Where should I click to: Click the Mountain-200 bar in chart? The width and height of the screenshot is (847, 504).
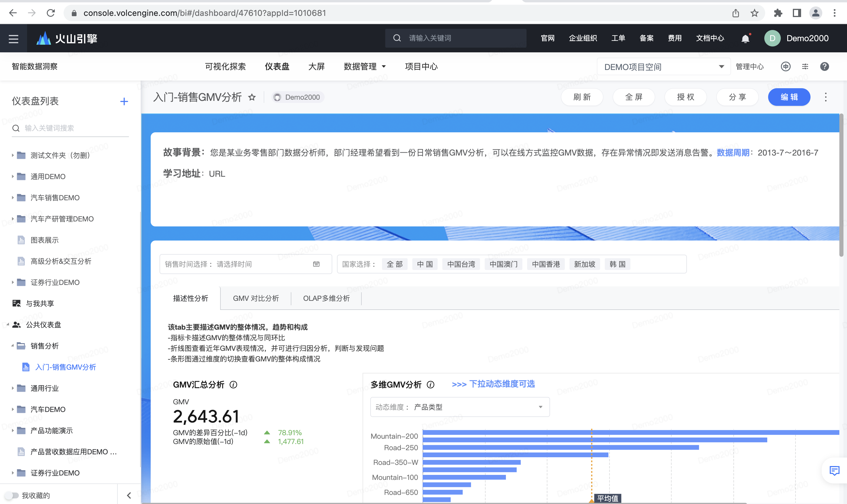click(631, 433)
